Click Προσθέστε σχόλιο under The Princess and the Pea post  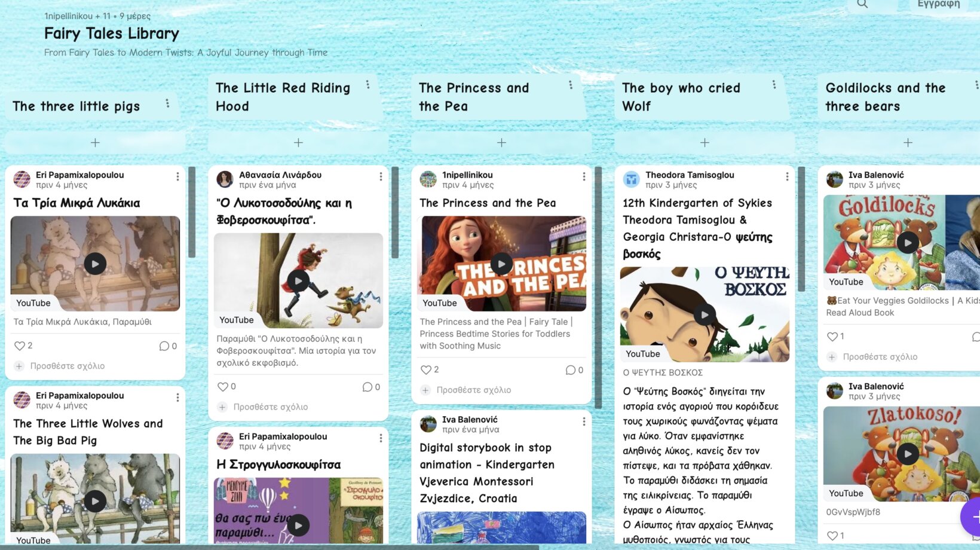(474, 390)
